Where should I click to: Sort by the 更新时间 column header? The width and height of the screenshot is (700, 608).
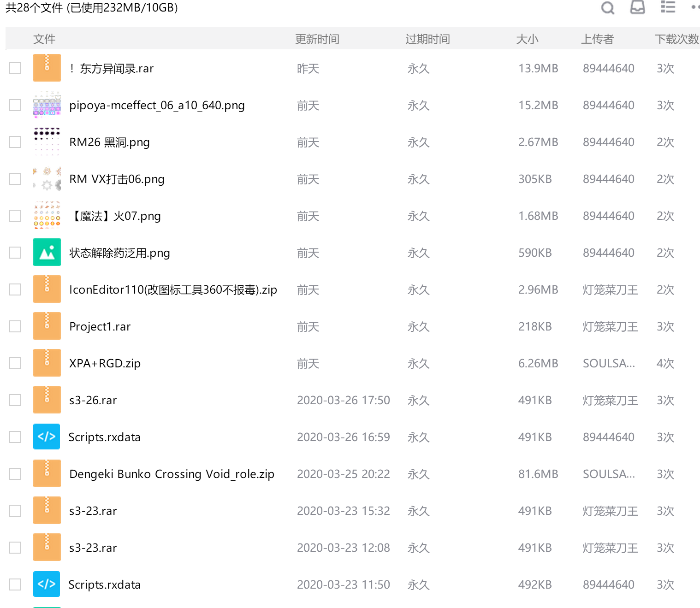pos(317,39)
